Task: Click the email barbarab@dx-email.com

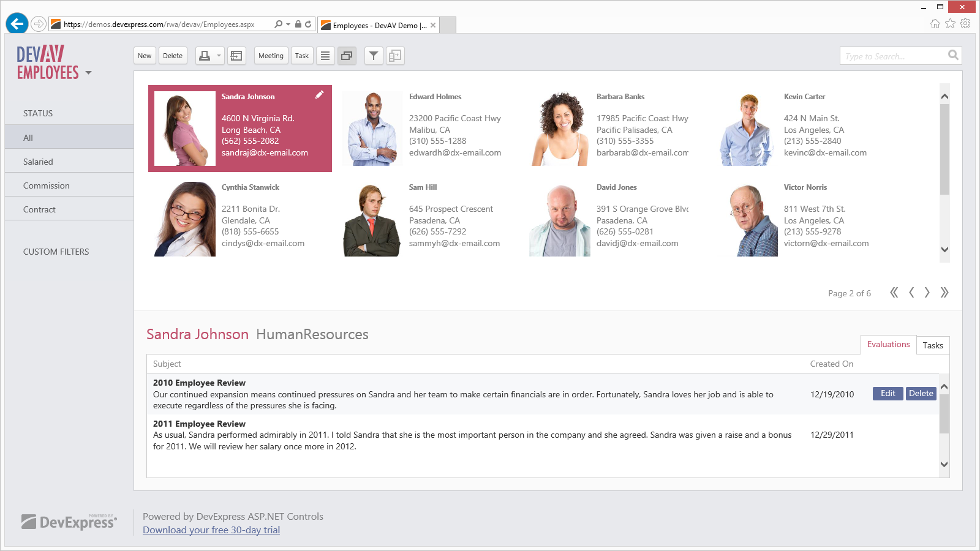Action: pyautogui.click(x=643, y=152)
